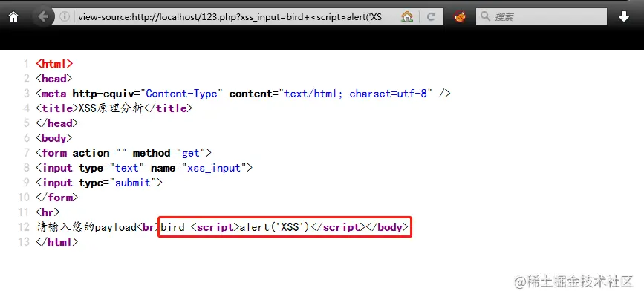Click line number 7
Image resolution: width=644 pixels, height=300 pixels.
pos(26,153)
